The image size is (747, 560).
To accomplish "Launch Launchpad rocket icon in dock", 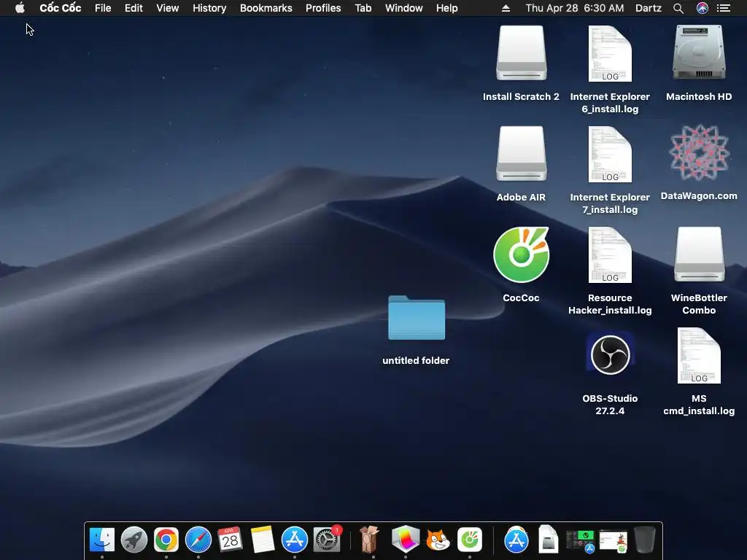I will click(x=134, y=540).
